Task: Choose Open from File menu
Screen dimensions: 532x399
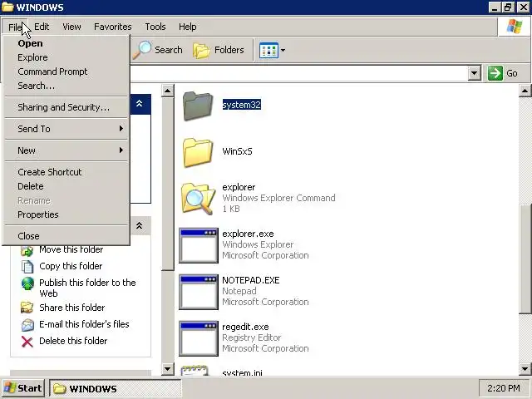Action: [66, 43]
